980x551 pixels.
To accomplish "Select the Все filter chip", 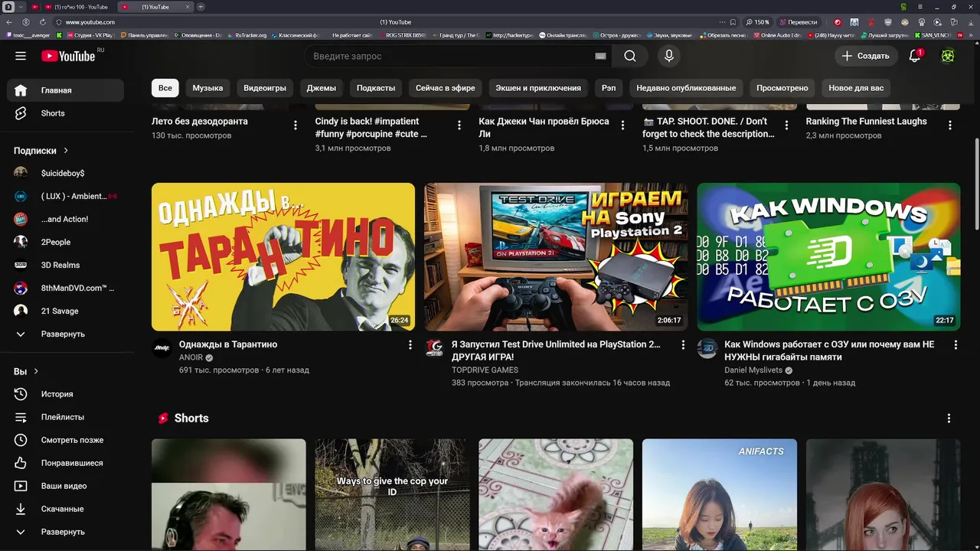I will pos(165,88).
